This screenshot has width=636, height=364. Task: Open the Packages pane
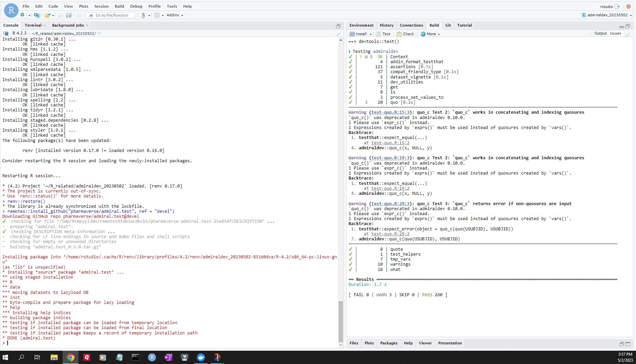coord(389,343)
